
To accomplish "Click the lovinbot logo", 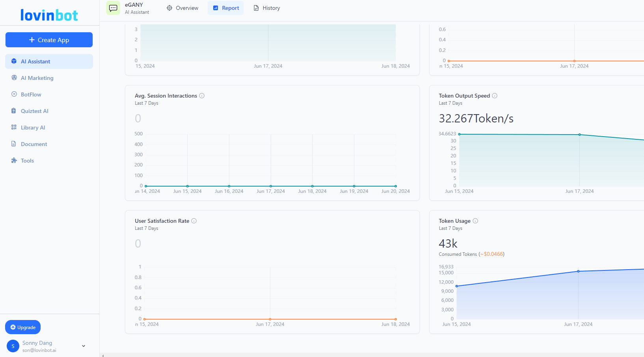I will [x=49, y=15].
